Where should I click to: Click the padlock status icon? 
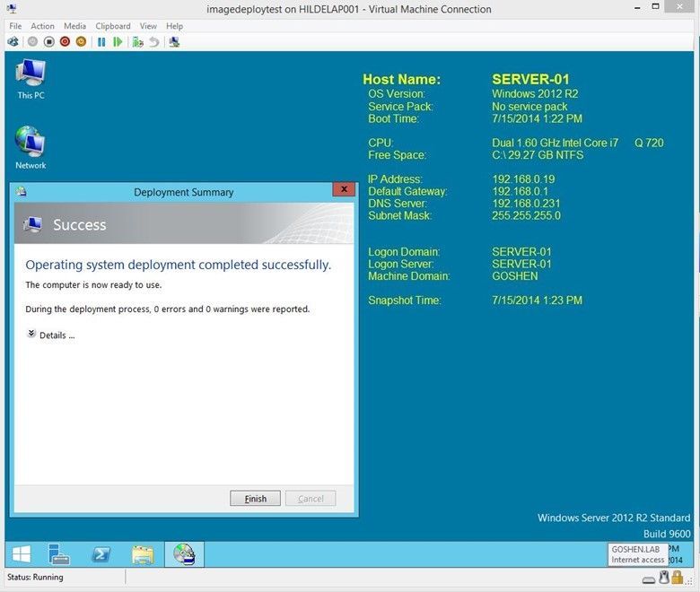678,578
